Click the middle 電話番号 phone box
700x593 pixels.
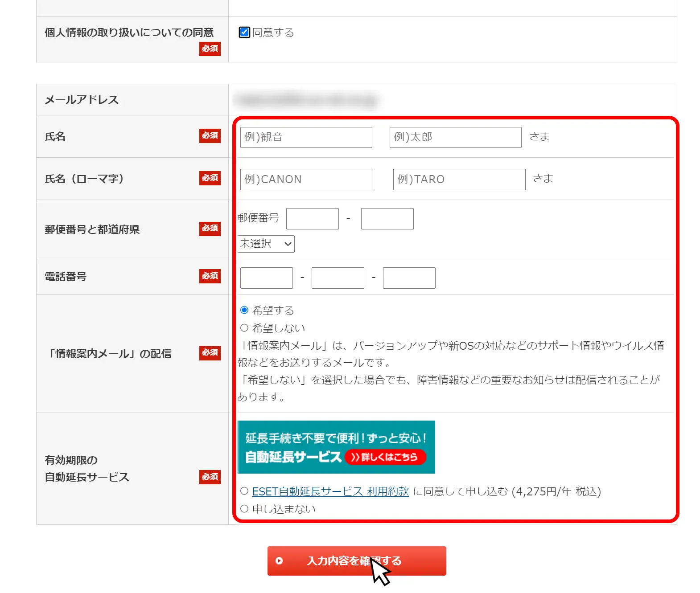[338, 278]
